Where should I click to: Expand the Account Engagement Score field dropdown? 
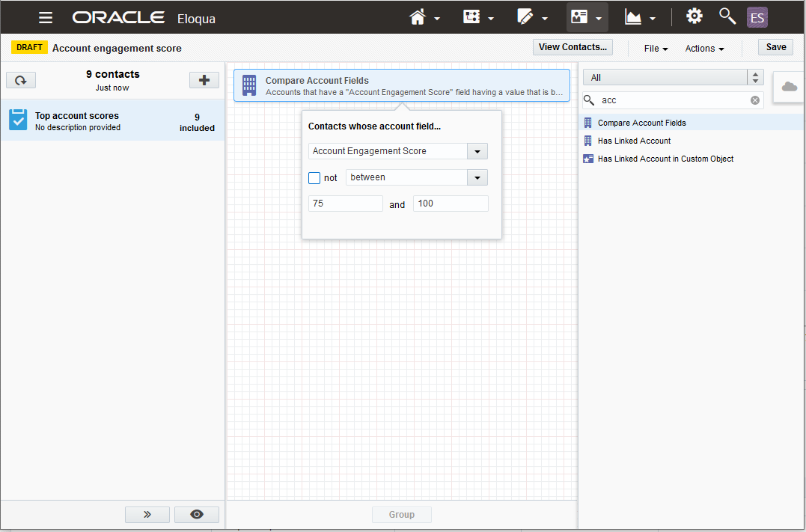click(x=477, y=151)
